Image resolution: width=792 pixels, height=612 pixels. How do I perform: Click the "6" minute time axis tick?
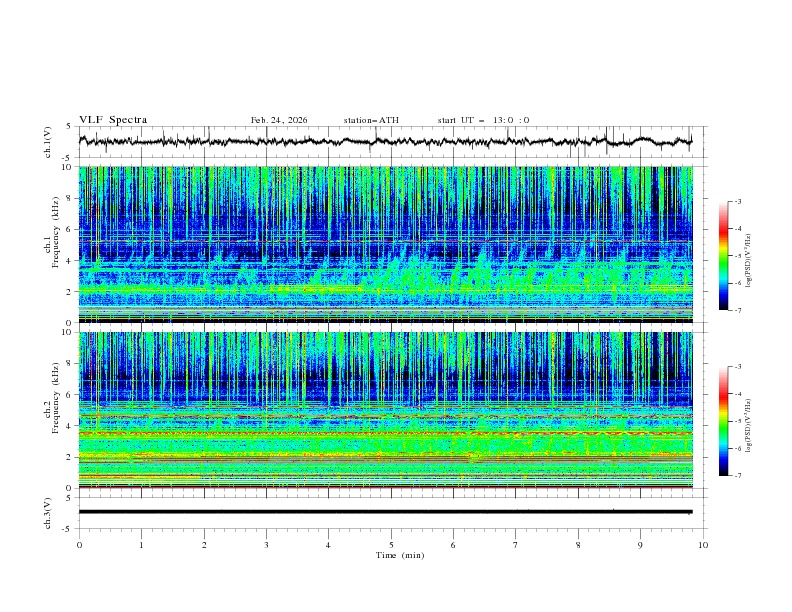(453, 545)
